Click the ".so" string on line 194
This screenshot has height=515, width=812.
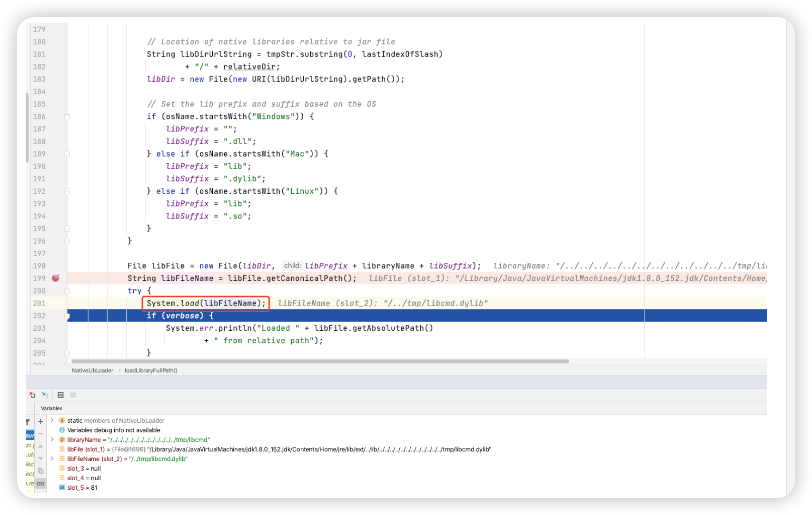(x=235, y=216)
